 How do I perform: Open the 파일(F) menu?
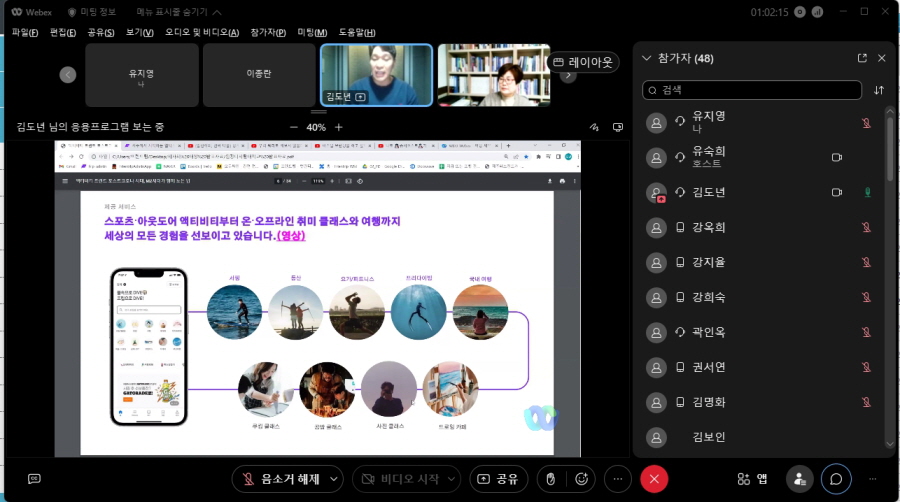25,33
